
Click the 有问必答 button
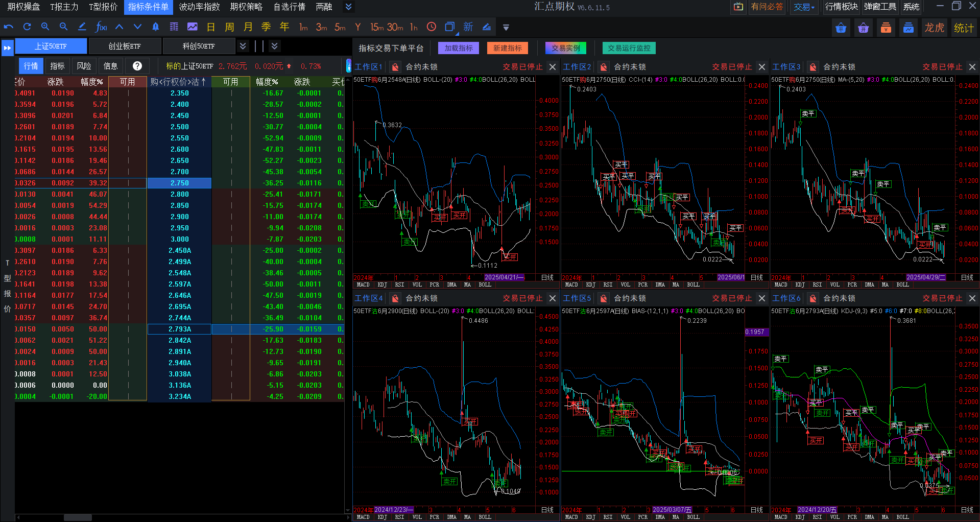click(767, 7)
